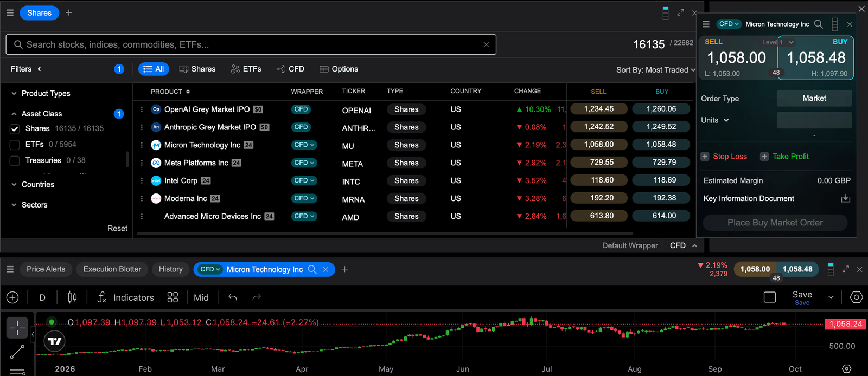Image resolution: width=868 pixels, height=376 pixels.
Task: Open the three-dot menu for OpenAI Grey Market IPO
Action: click(x=142, y=109)
